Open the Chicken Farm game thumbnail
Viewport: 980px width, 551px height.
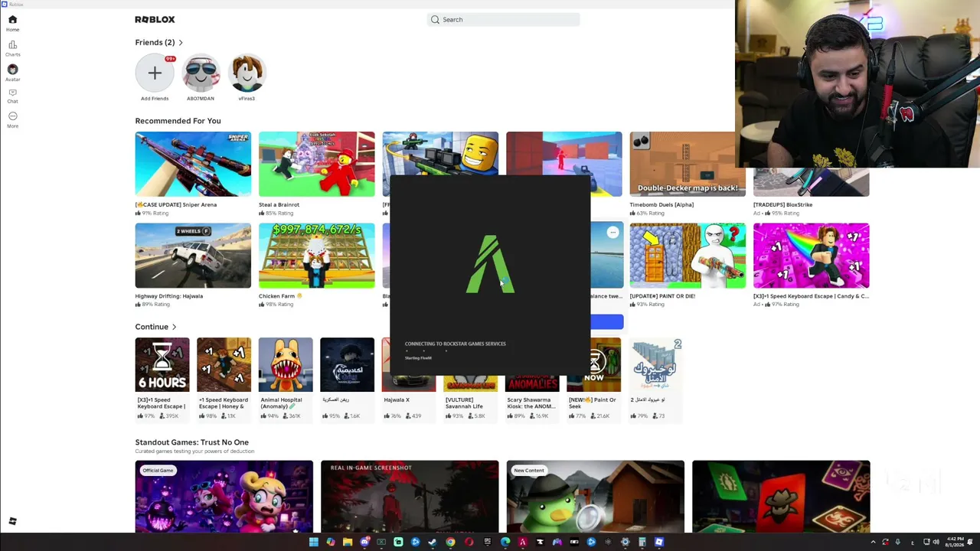(x=317, y=256)
